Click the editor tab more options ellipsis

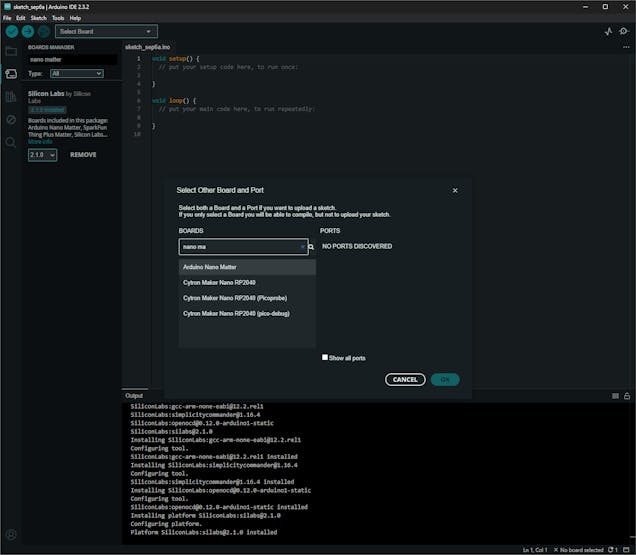pos(626,47)
